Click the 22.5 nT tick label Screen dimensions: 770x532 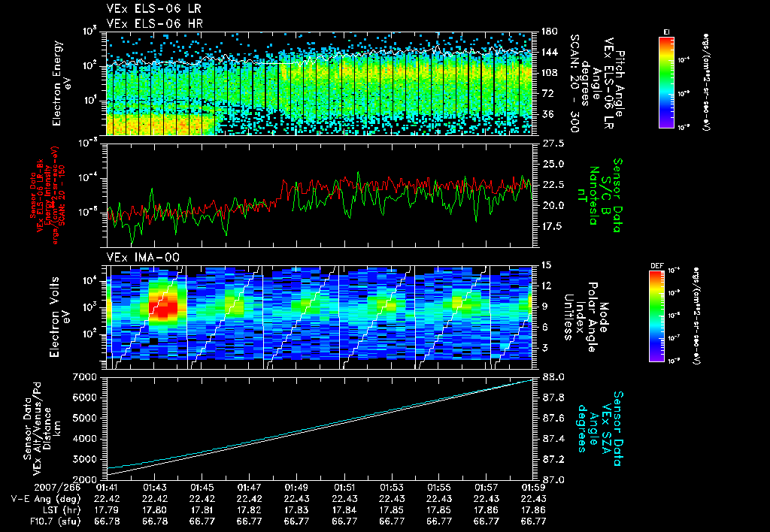pos(553,185)
